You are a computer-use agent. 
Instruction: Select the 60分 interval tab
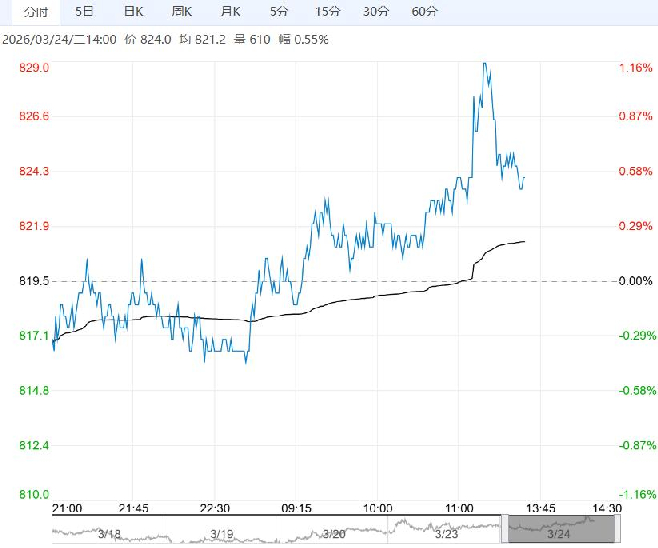(x=425, y=12)
